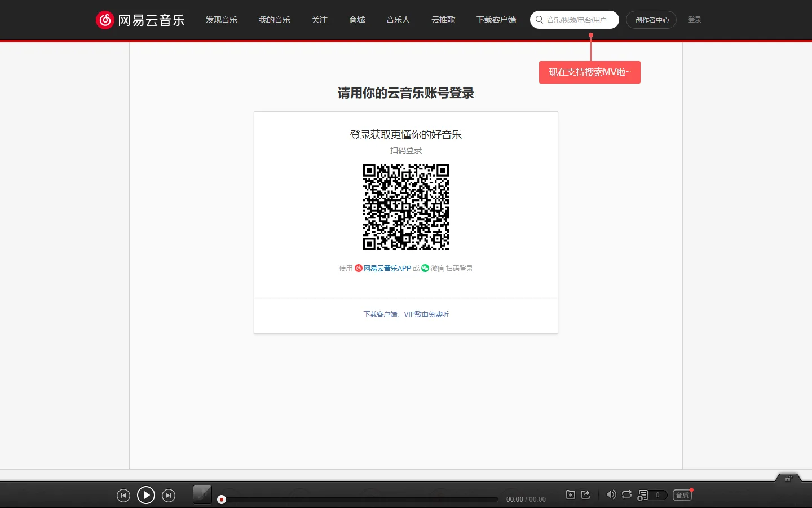Viewport: 812px width, 508px height.
Task: Click the play button in player bar
Action: click(146, 496)
